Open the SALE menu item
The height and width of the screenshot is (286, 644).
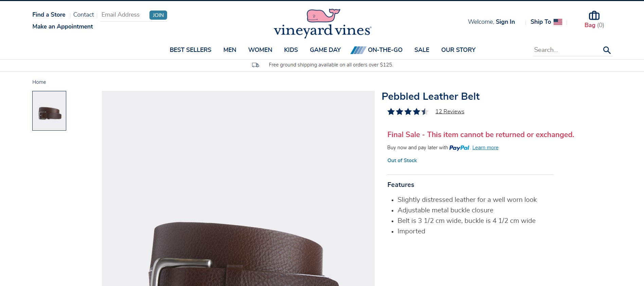tap(422, 50)
